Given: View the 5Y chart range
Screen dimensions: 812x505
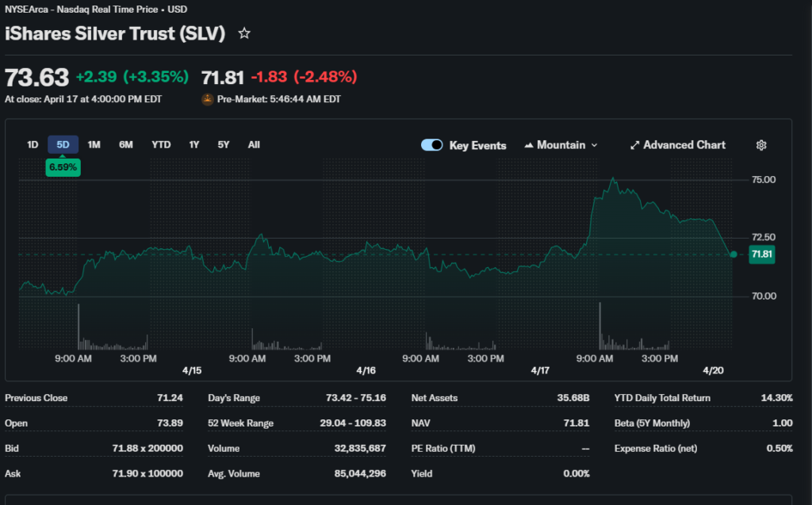Looking at the screenshot, I should tap(224, 144).
